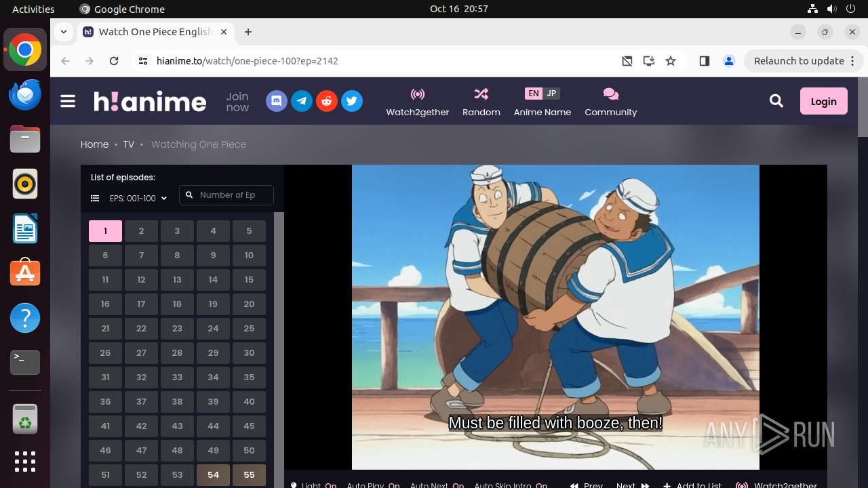The image size is (868, 488).
Task: Select episode 55
Action: [x=249, y=475]
